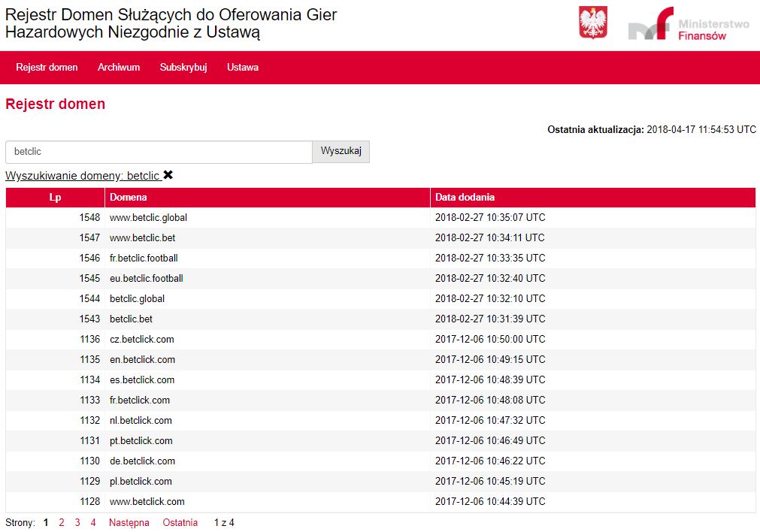Click date 2017-12-06 10:46:22 UTC
This screenshot has width=760, height=532.
(x=490, y=461)
